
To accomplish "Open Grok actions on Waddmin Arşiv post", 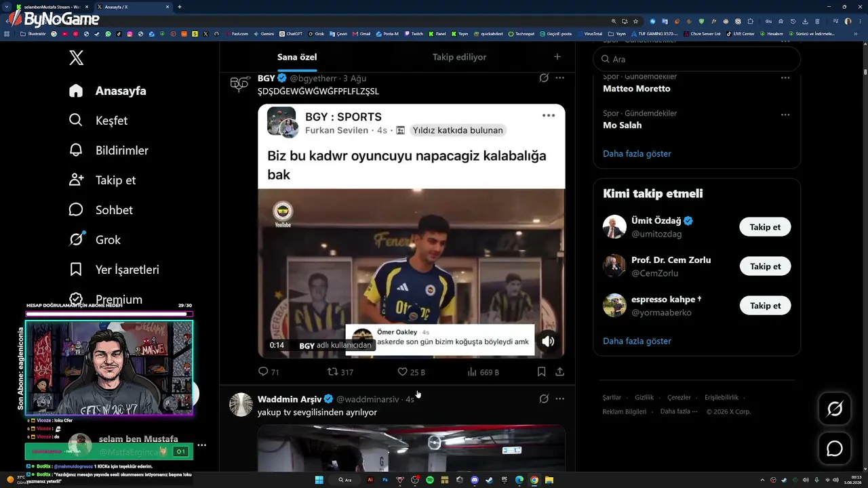I will pos(544,399).
